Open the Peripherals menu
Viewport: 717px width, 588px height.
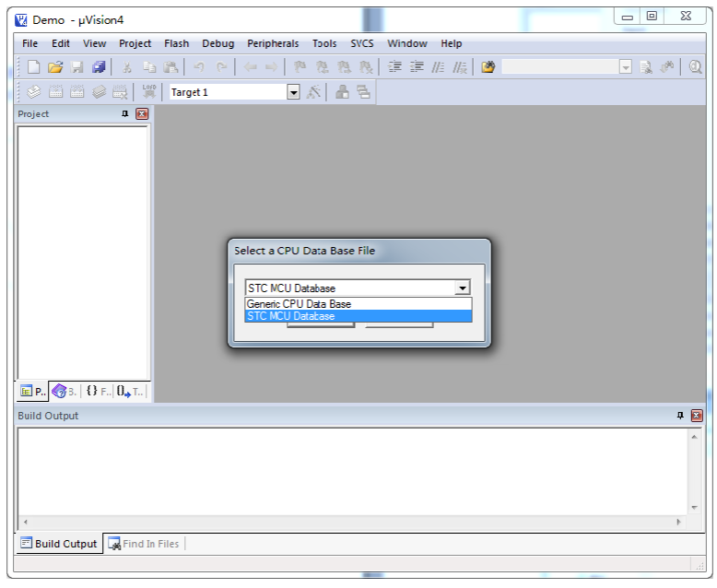click(x=273, y=43)
